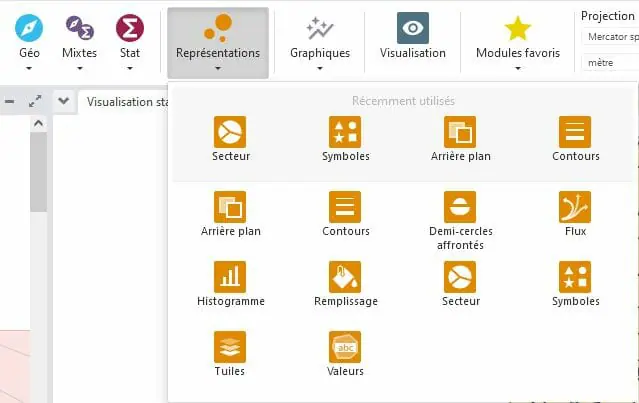Select Arrière plan in the recently used row
Viewport: 639px width, 403px height.
pyautogui.click(x=460, y=138)
